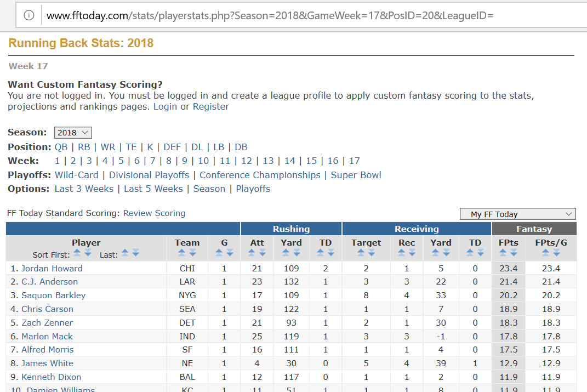
Task: Open Alfred Morris player page
Action: [48, 349]
